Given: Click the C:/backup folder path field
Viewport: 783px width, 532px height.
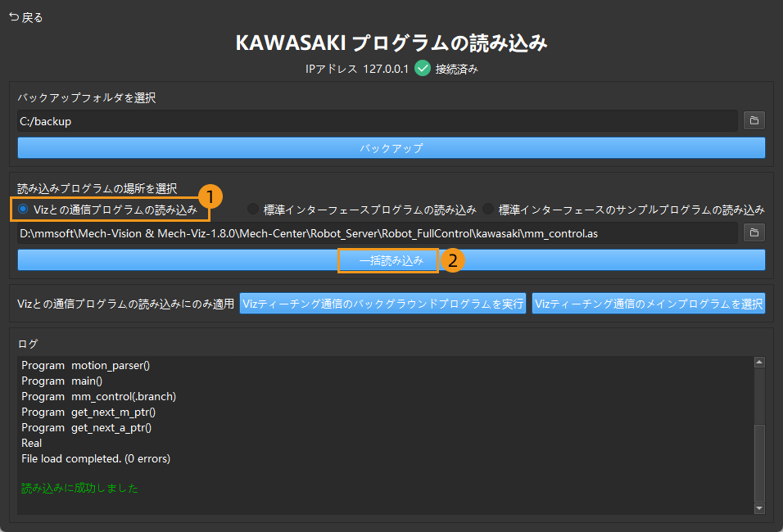Looking at the screenshot, I should click(x=378, y=121).
